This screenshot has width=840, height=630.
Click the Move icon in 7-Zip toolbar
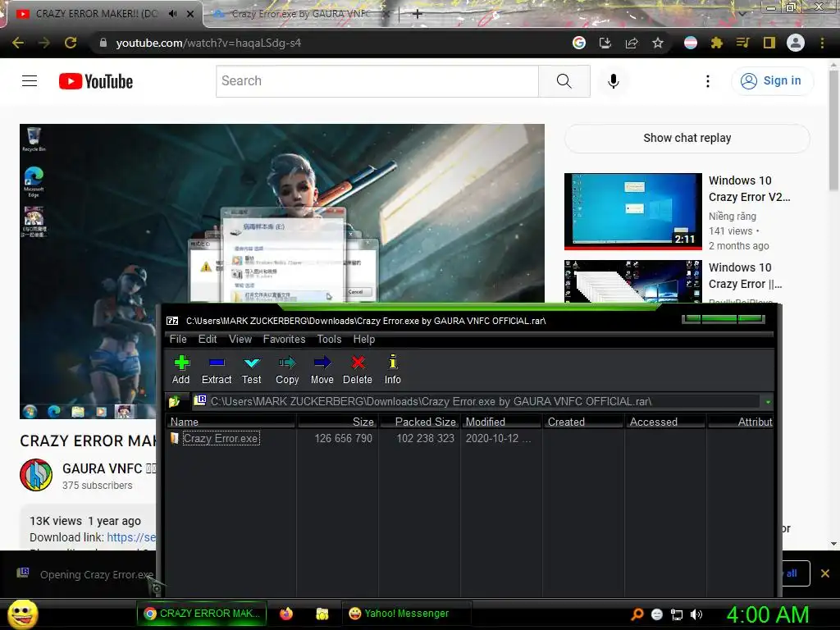[322, 363]
